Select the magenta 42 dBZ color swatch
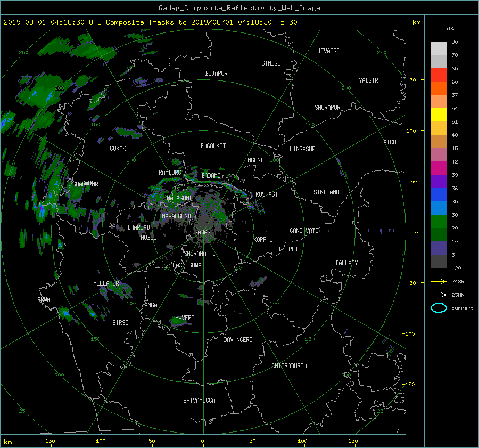479x448 pixels. click(x=439, y=168)
